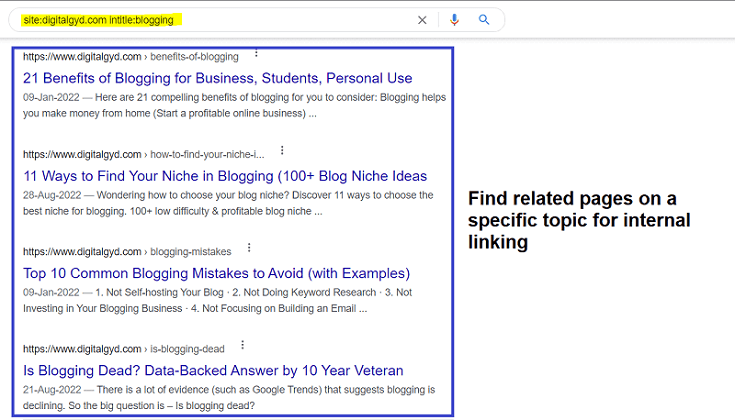Image resolution: width=735 pixels, height=420 pixels.
Task: Click snippet text 'There is a lot of evidence'
Action: [x=153, y=390]
